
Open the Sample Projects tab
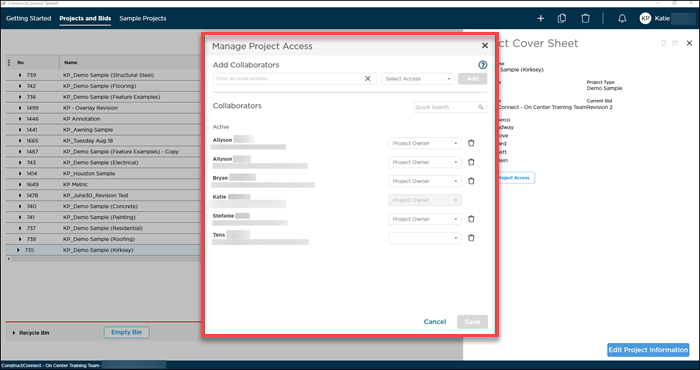tap(143, 18)
